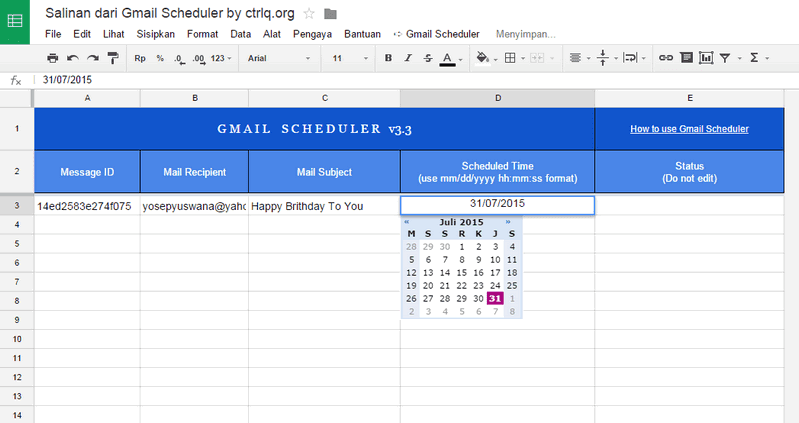Open the Pengaya menu
This screenshot has width=799, height=423.
312,34
